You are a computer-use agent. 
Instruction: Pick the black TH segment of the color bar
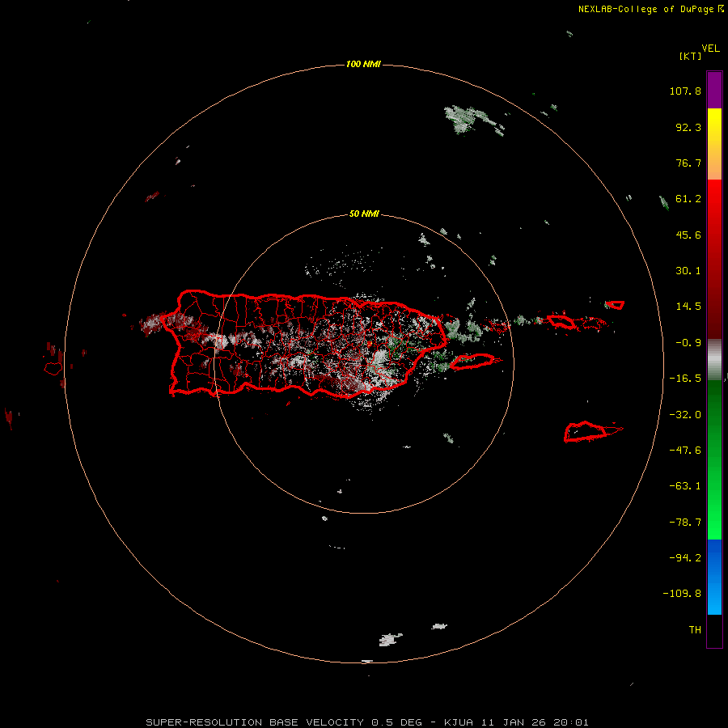click(714, 630)
